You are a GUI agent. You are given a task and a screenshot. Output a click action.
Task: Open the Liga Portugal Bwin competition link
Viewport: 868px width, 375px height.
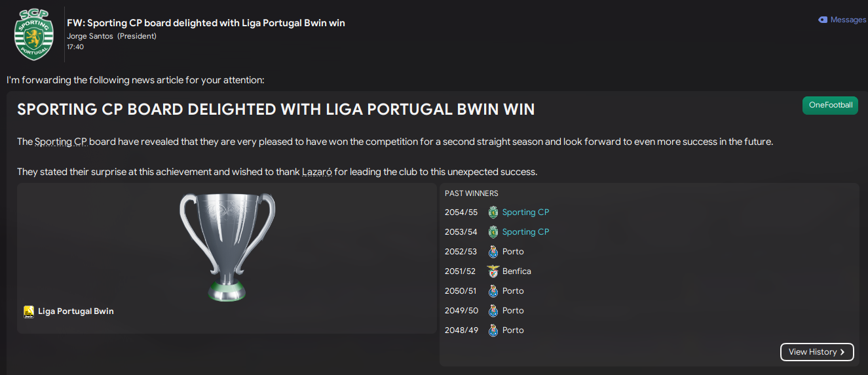pyautogui.click(x=76, y=311)
